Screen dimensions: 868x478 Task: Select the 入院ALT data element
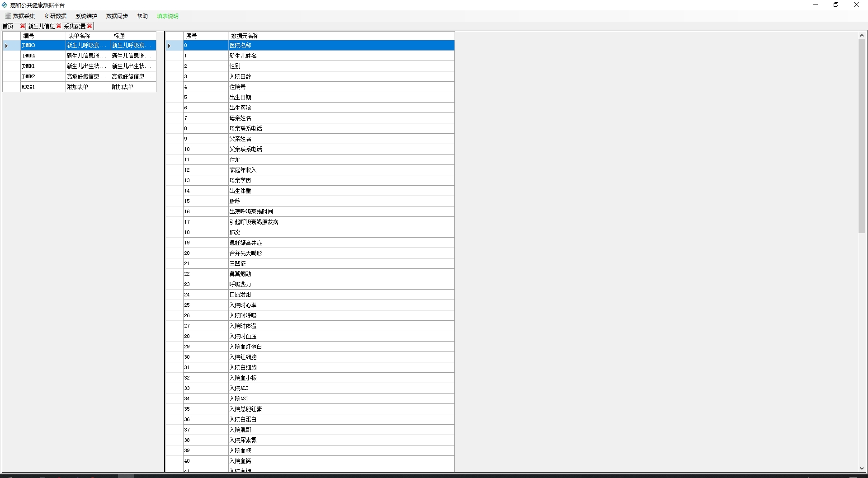pos(341,388)
